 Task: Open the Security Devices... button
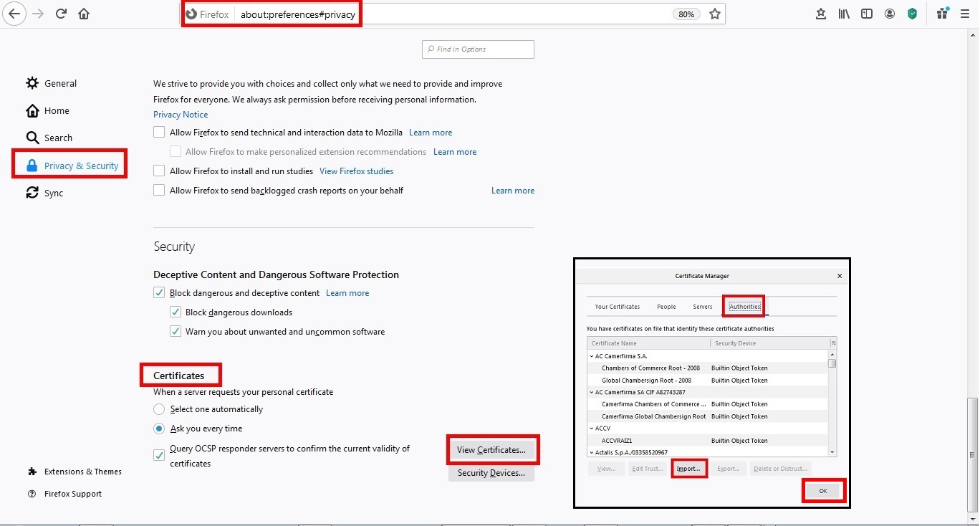(491, 473)
